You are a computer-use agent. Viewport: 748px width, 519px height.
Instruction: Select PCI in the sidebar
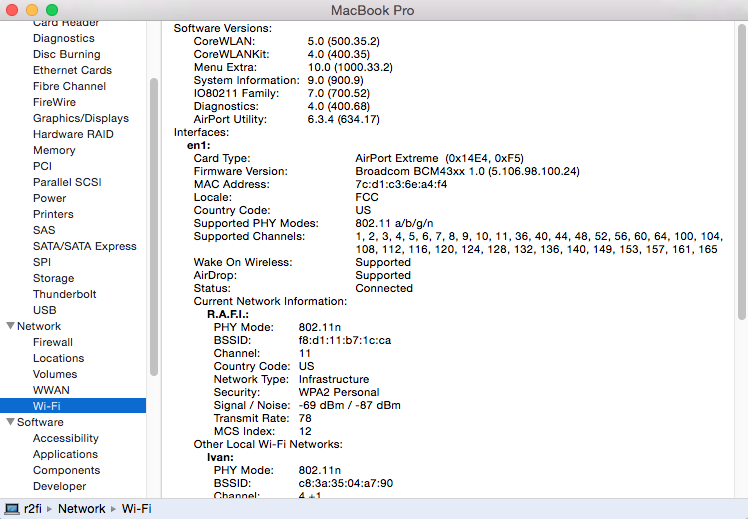42,166
